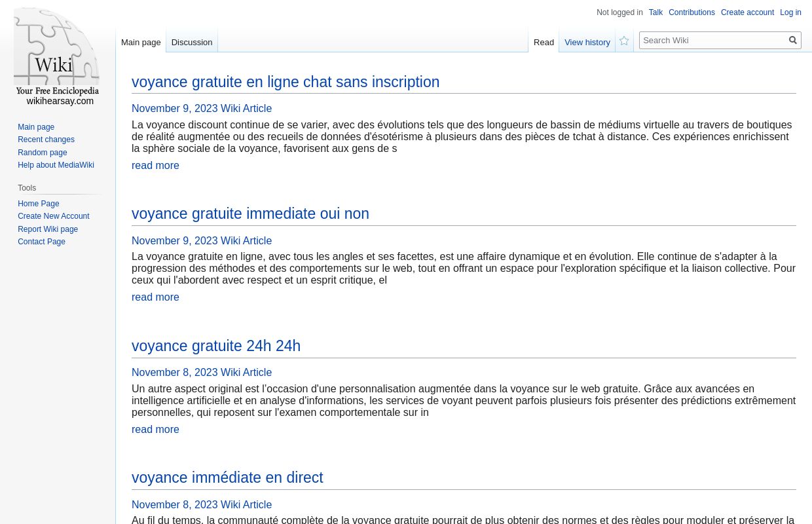
Task: Click the Create New Account tool link
Action: pos(54,216)
